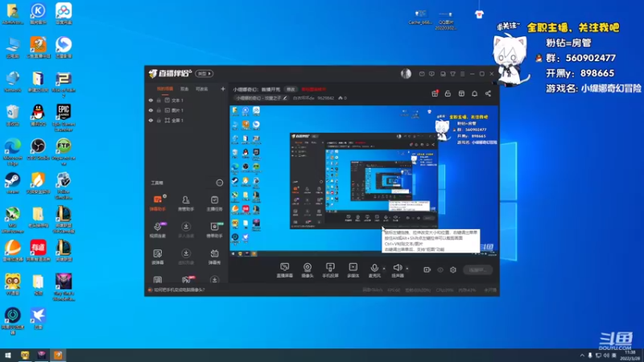Select the Steam desktop icon
Screen dimensions: 644x362
tap(12, 183)
